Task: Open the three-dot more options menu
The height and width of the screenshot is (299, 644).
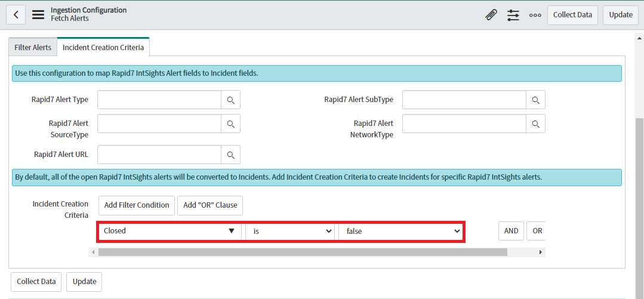Action: (x=535, y=15)
